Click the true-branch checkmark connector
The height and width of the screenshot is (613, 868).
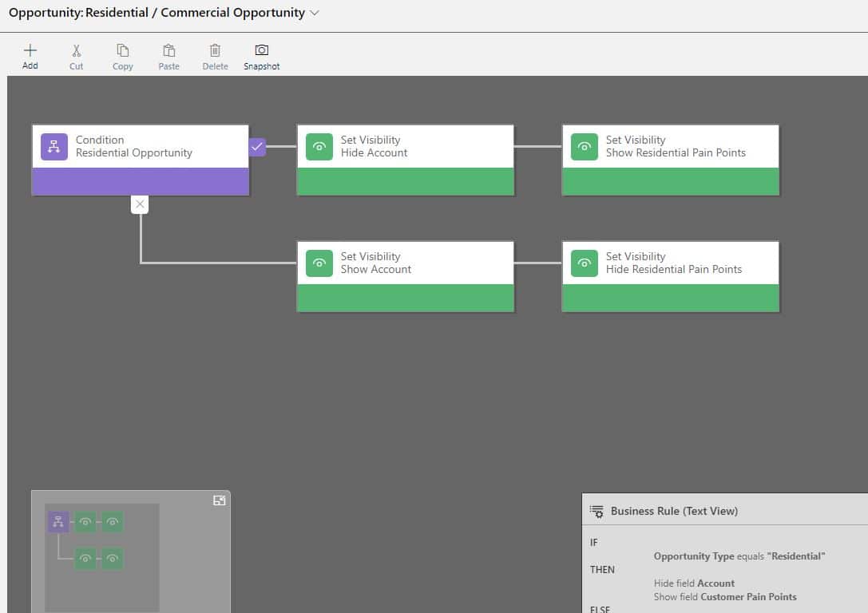257,147
